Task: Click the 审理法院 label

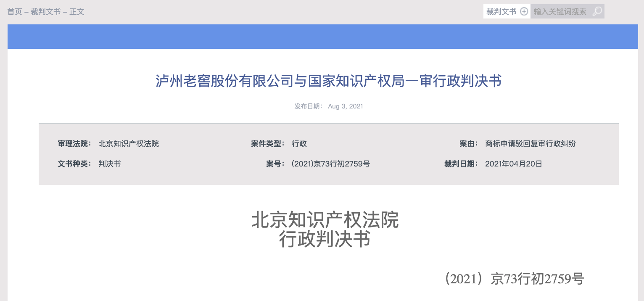Action: 74,144
